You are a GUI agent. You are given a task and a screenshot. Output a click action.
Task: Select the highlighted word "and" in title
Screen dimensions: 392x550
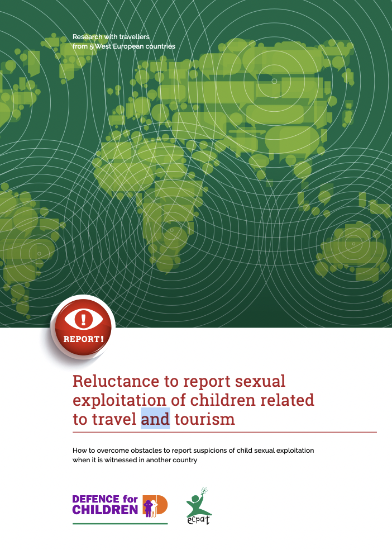click(155, 419)
